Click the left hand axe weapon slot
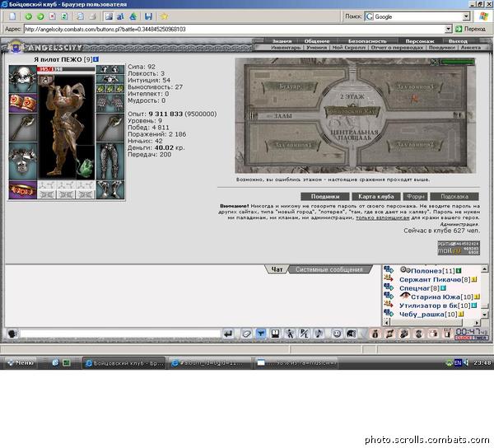Screen dimensions: 494x448 (23, 128)
